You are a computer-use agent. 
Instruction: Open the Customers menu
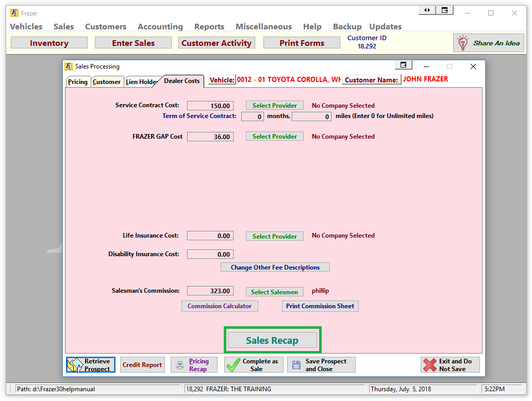click(106, 26)
